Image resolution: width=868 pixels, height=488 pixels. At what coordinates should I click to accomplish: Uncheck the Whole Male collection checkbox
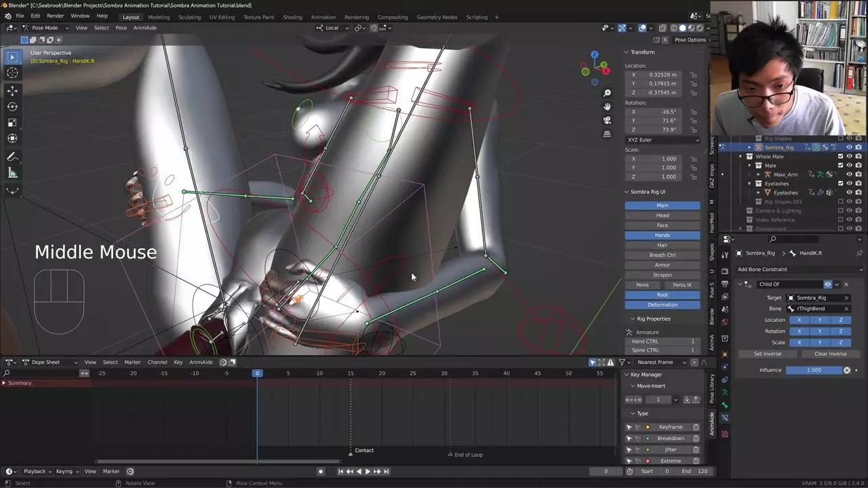[840, 157]
